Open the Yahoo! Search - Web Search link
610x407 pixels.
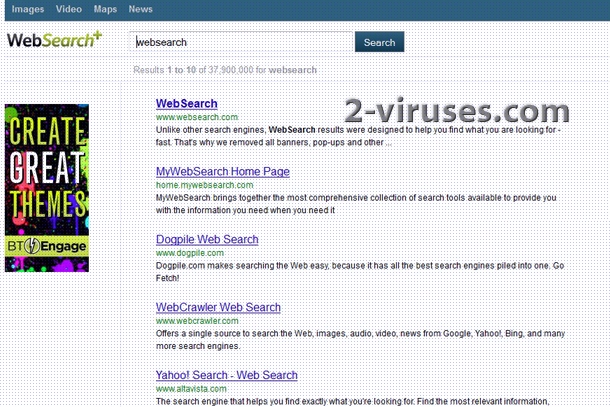[x=227, y=375]
